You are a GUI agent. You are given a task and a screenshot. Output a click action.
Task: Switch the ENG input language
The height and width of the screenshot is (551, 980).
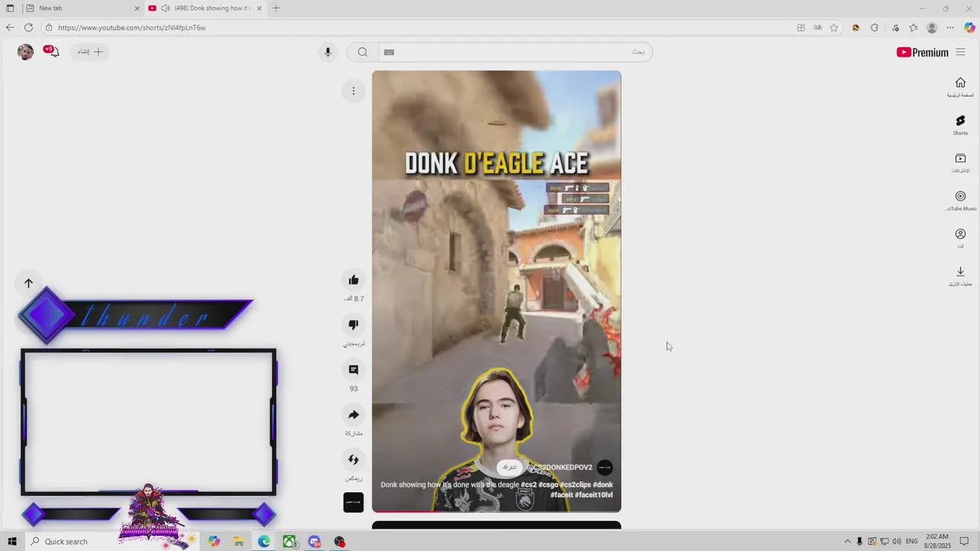click(x=912, y=541)
